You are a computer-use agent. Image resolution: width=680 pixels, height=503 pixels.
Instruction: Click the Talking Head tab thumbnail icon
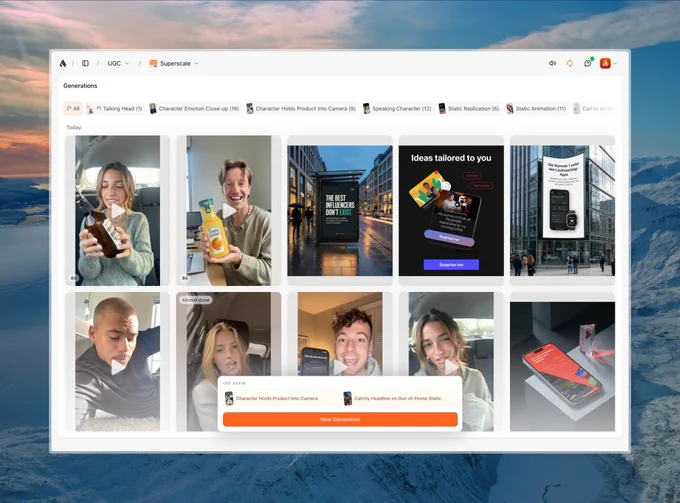coord(90,108)
